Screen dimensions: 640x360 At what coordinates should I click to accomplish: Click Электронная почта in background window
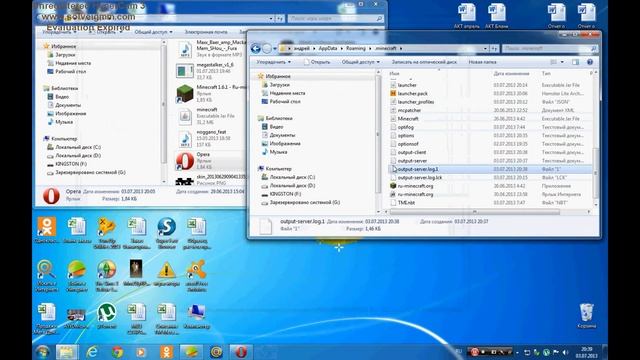click(x=206, y=32)
